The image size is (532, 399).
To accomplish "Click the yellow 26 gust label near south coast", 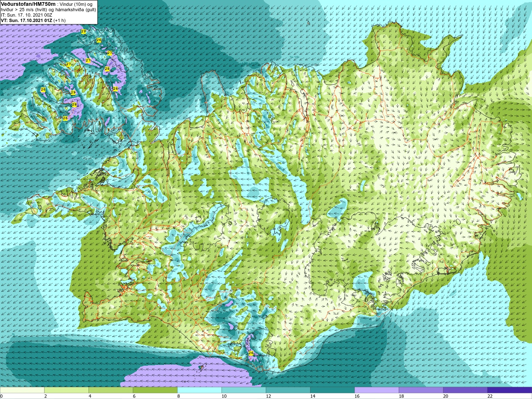I will point(251,353).
